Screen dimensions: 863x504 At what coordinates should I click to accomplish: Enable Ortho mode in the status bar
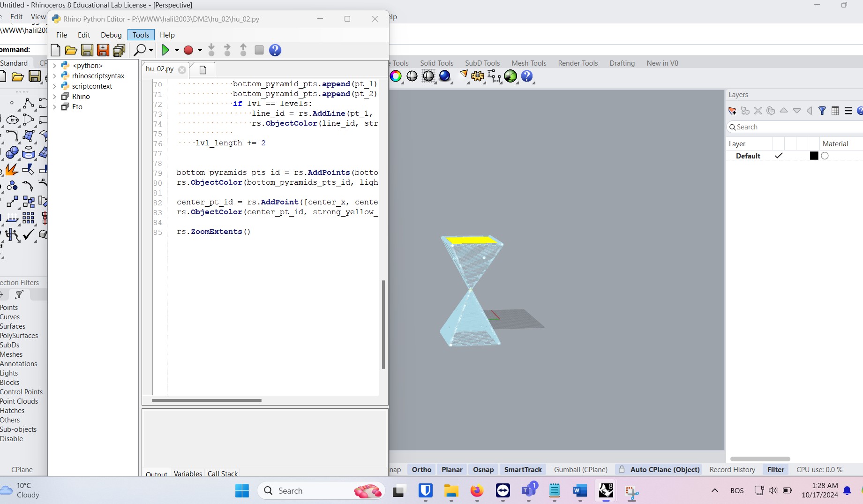pos(420,469)
